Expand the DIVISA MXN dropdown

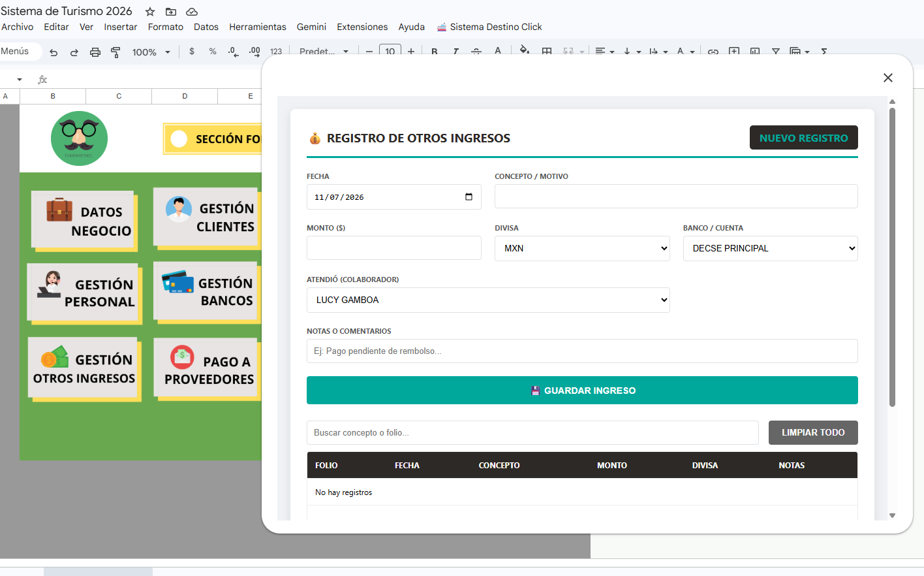[x=582, y=248]
